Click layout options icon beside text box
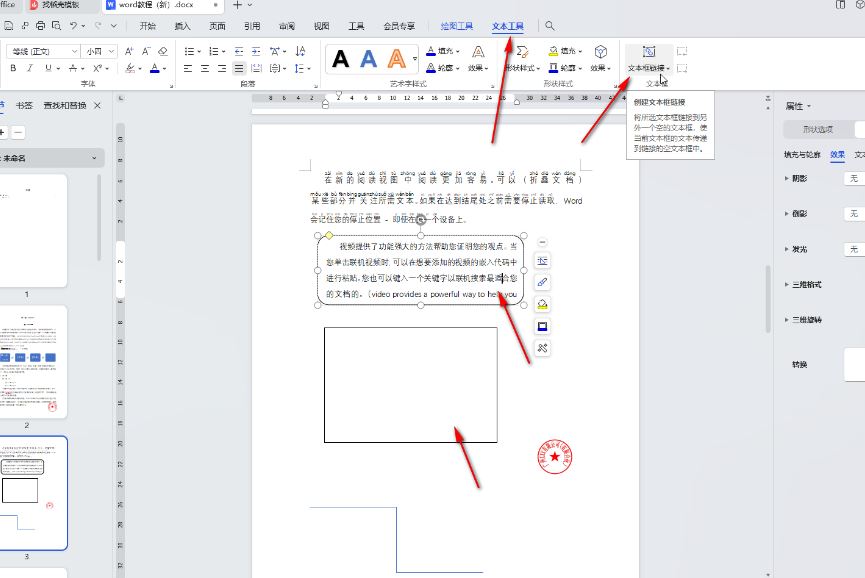Viewport: 865px width, 578px height. point(542,261)
